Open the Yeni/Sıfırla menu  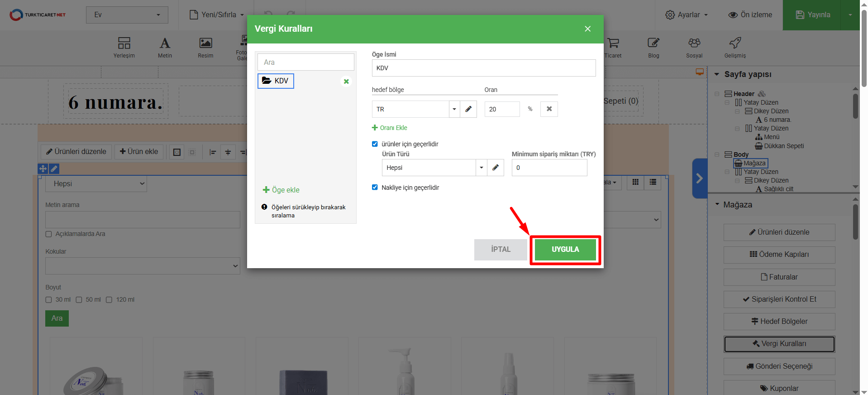[217, 15]
